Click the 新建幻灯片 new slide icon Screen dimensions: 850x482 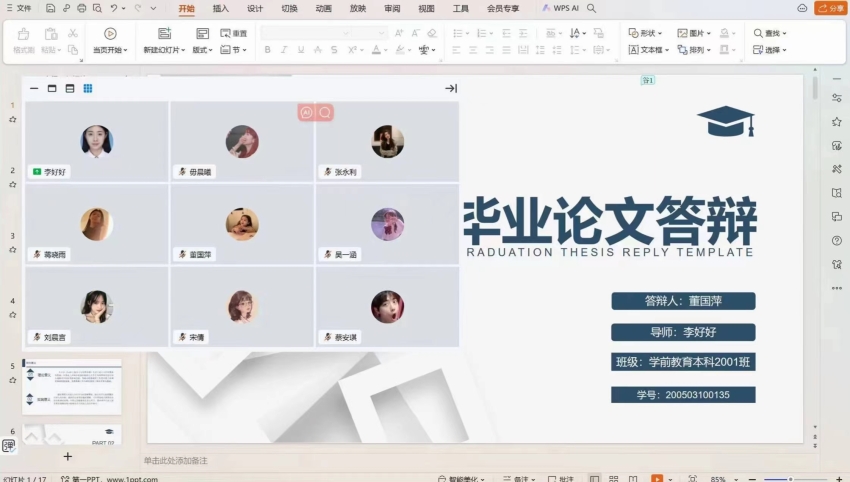(164, 34)
